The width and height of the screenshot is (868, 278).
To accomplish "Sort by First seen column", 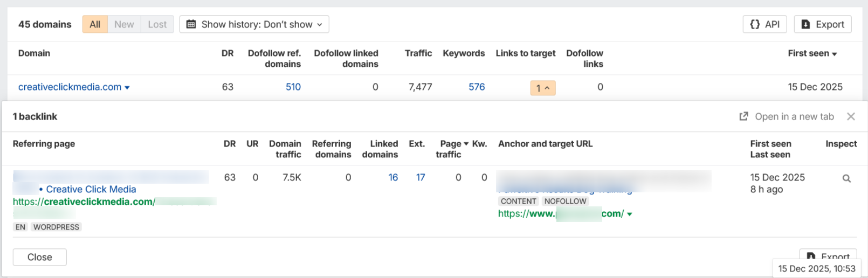I will [812, 53].
